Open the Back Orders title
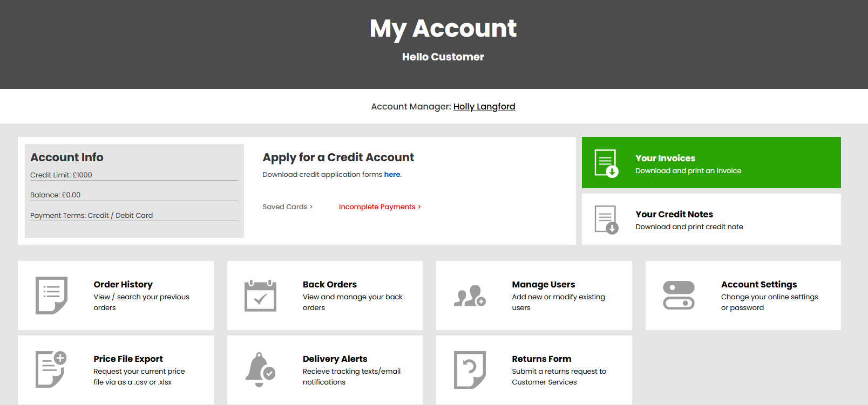The width and height of the screenshot is (868, 405). tap(330, 284)
